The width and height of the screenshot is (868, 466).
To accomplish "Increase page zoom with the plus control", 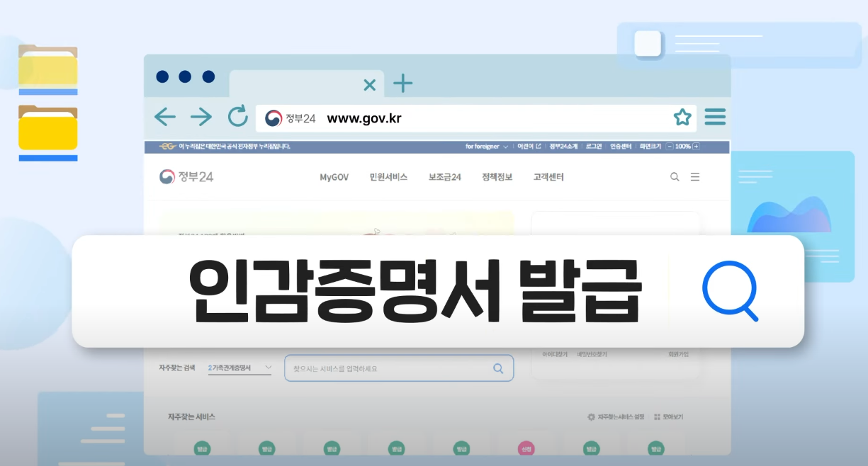I will pyautogui.click(x=697, y=146).
